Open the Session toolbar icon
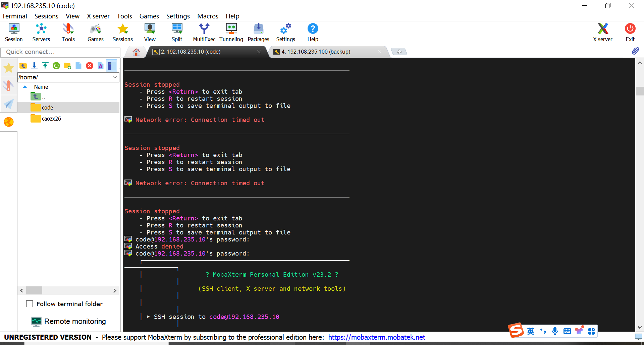Screen dimensions: 644x345 point(14,32)
